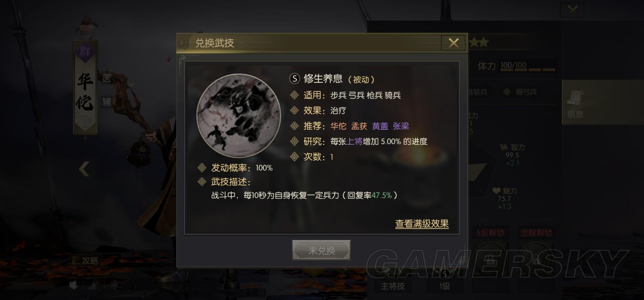Open the 信息 scroll tab
The image size is (644, 300).
click(576, 103)
